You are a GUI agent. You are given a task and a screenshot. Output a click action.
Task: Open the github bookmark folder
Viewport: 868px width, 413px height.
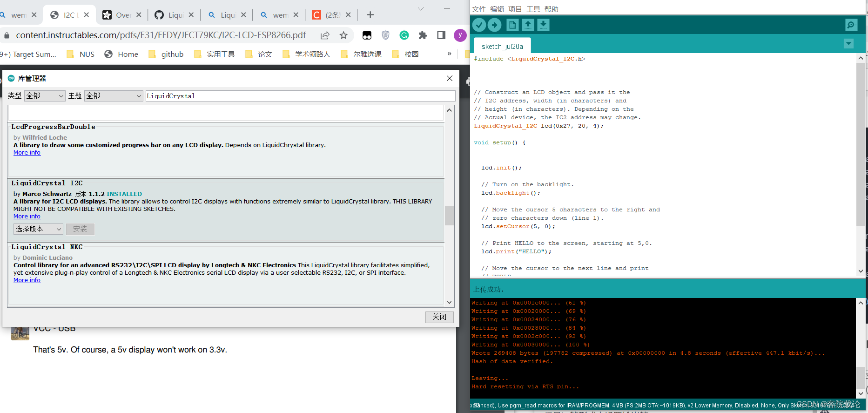[166, 54]
